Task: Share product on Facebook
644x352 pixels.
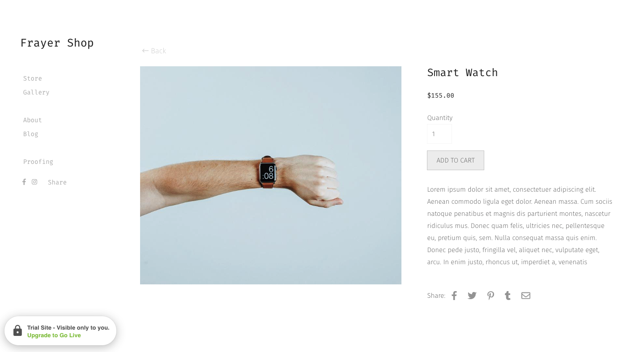Action: click(454, 296)
